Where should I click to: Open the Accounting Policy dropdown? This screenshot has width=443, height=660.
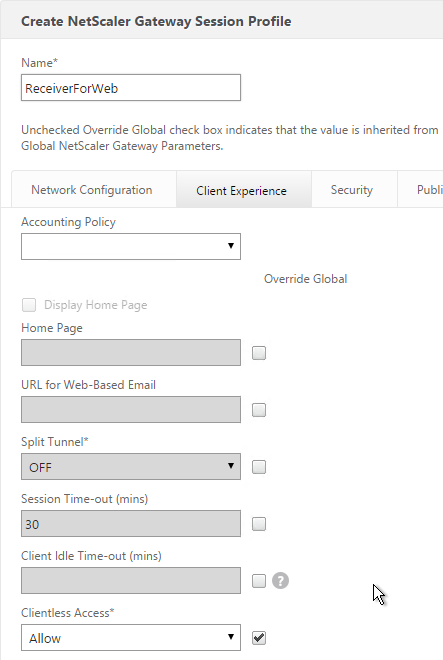pyautogui.click(x=131, y=246)
